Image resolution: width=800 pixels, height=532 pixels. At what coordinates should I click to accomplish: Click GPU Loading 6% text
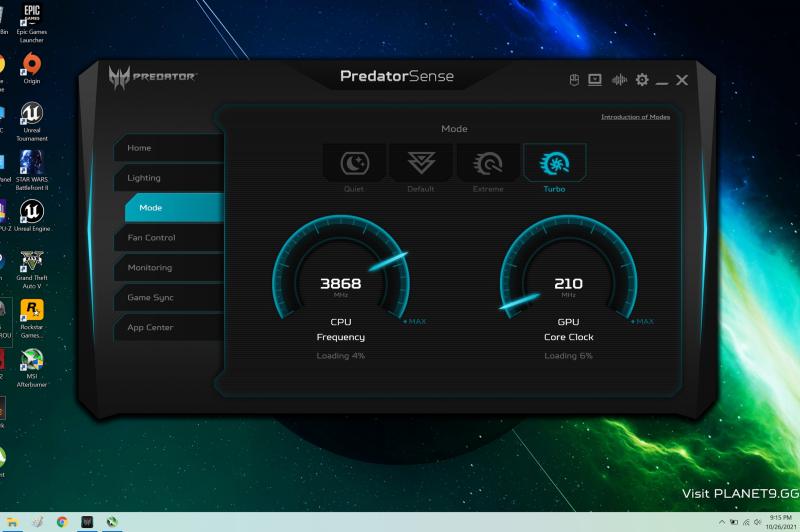568,356
